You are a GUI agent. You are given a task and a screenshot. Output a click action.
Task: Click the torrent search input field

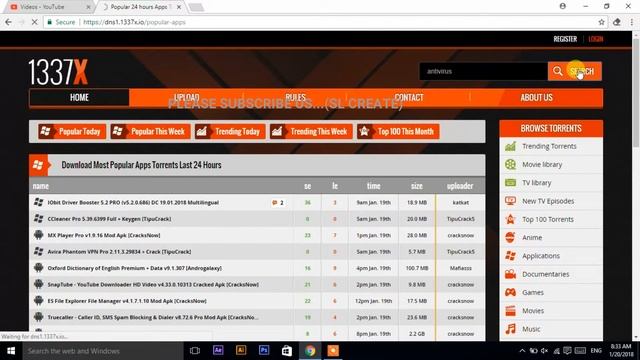point(483,71)
